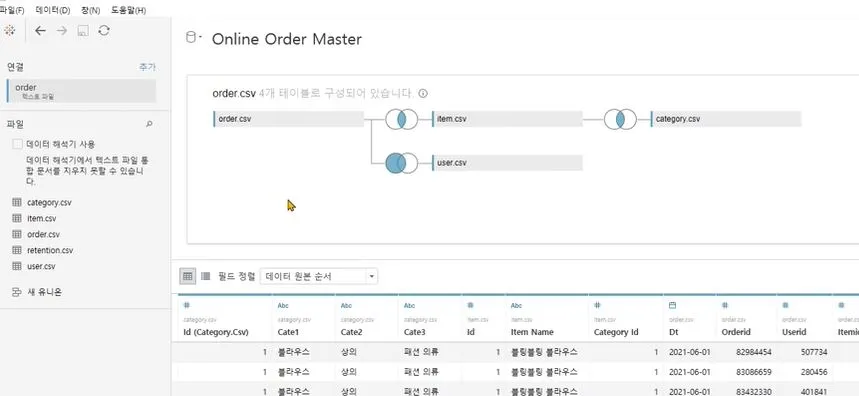Select retention.csv in the file list

pos(50,250)
